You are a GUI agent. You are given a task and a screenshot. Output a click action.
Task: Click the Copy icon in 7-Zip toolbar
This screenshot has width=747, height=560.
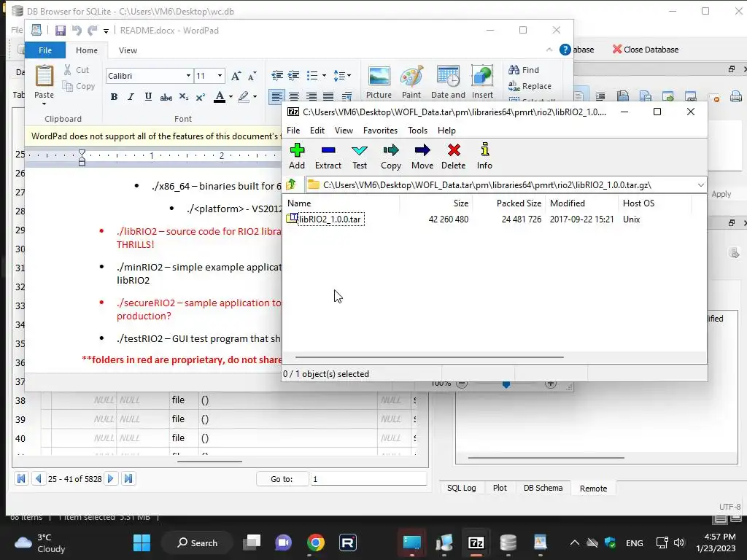tap(391, 156)
